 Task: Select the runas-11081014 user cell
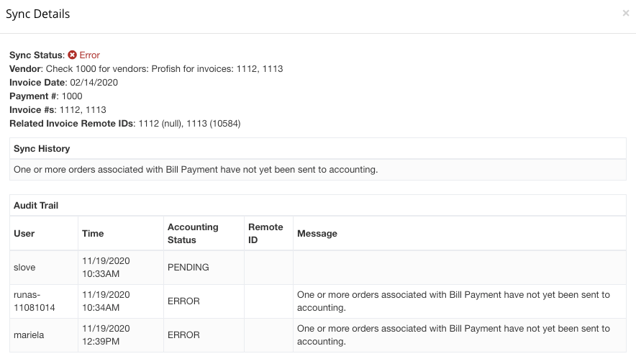coord(44,301)
